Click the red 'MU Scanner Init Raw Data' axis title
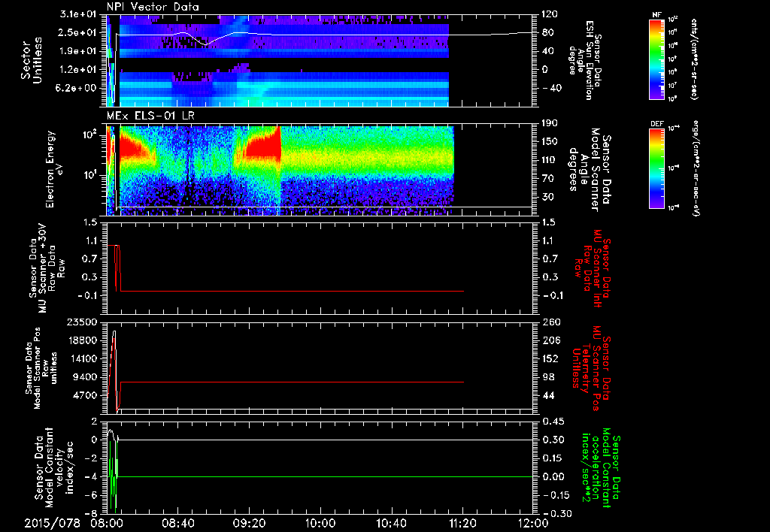 pos(593,268)
